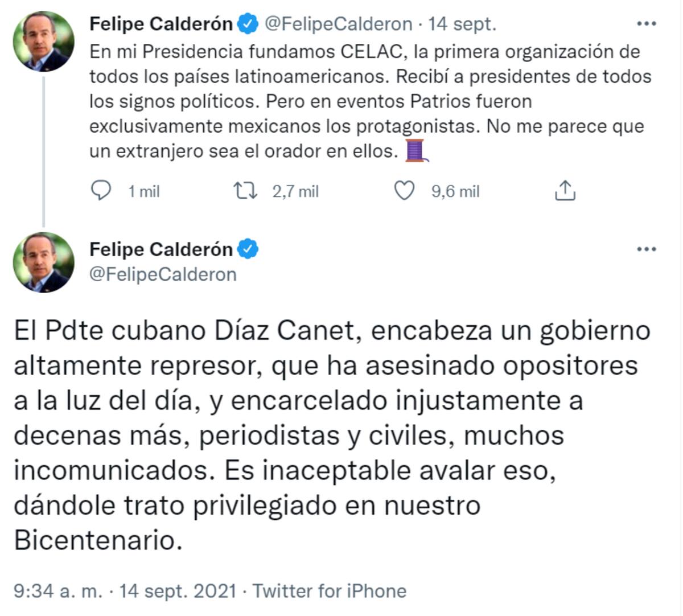Click the Felipe Calderón name on second tweet
Image resolution: width=683 pixels, height=616 pixels.
[x=161, y=249]
